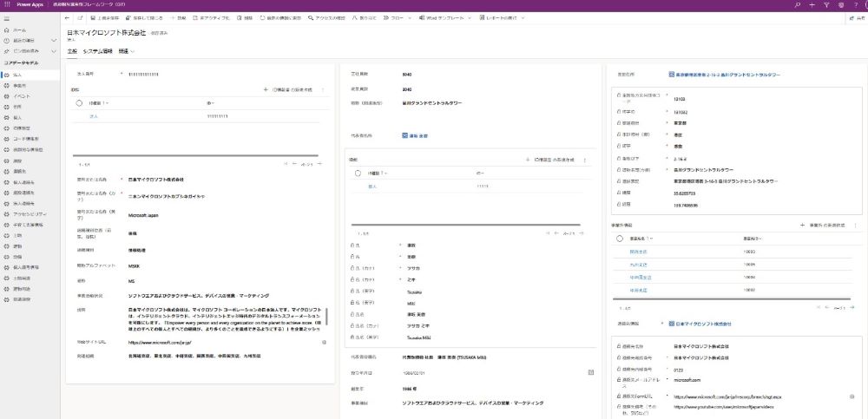Screen dimensions: 868x419
Task: Open more commands ellipsis of 事業所情報 grid
Action: [855, 226]
